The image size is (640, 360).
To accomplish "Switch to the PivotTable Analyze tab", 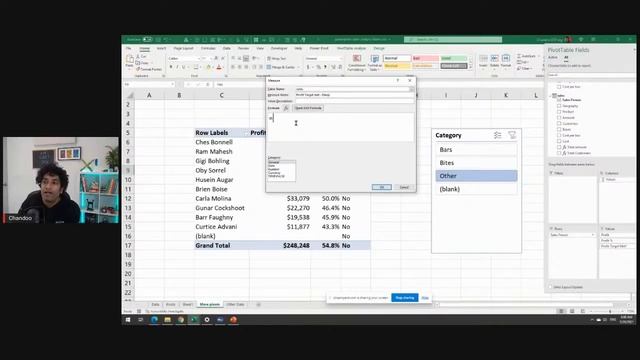I will click(351, 48).
